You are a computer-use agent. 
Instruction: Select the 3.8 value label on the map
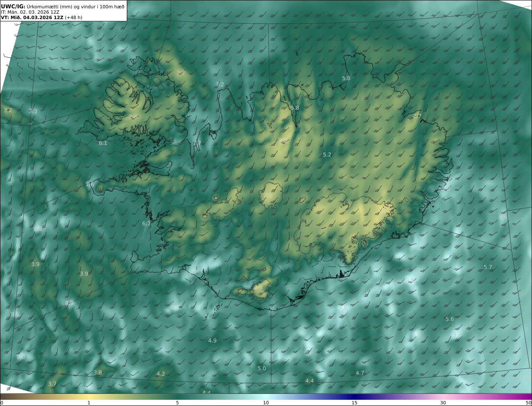pyautogui.click(x=98, y=372)
